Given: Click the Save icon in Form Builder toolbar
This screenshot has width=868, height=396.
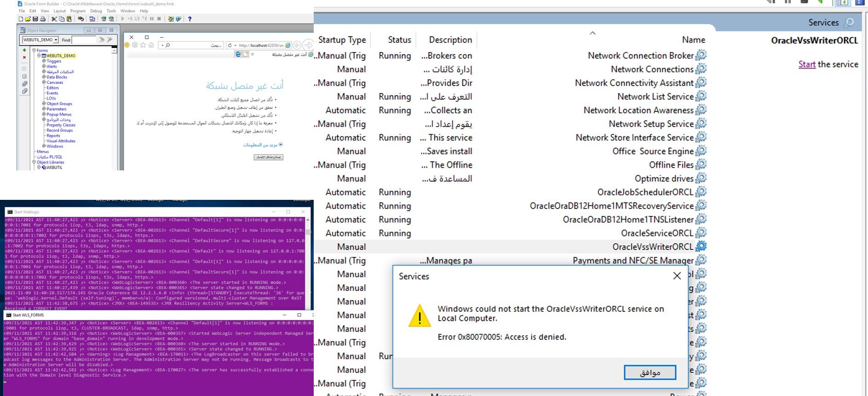Looking at the screenshot, I should [35, 19].
